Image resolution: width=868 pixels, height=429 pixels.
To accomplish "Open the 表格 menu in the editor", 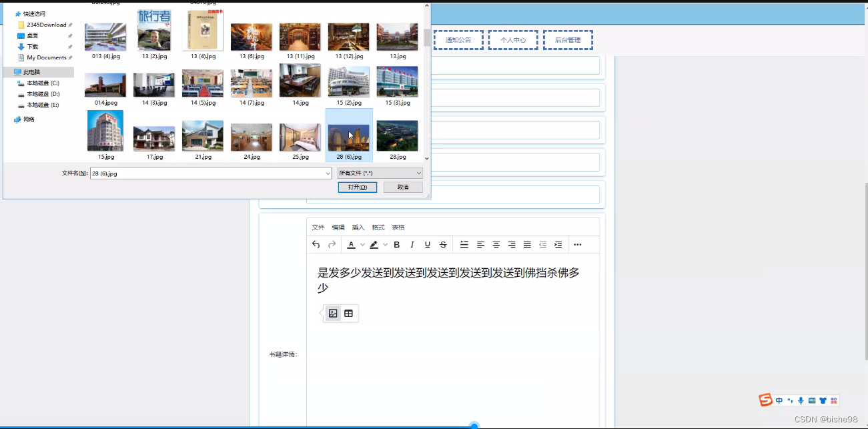I will [x=398, y=227].
